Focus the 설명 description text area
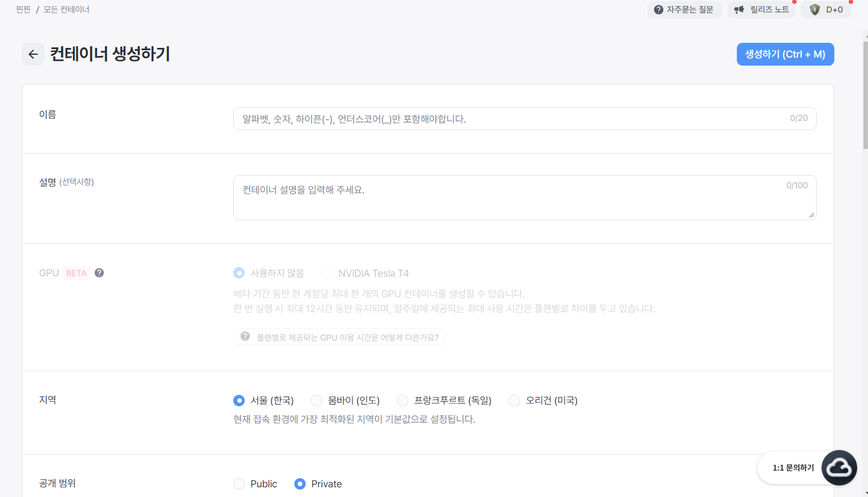Viewport: 868px width, 497px height. coord(525,197)
